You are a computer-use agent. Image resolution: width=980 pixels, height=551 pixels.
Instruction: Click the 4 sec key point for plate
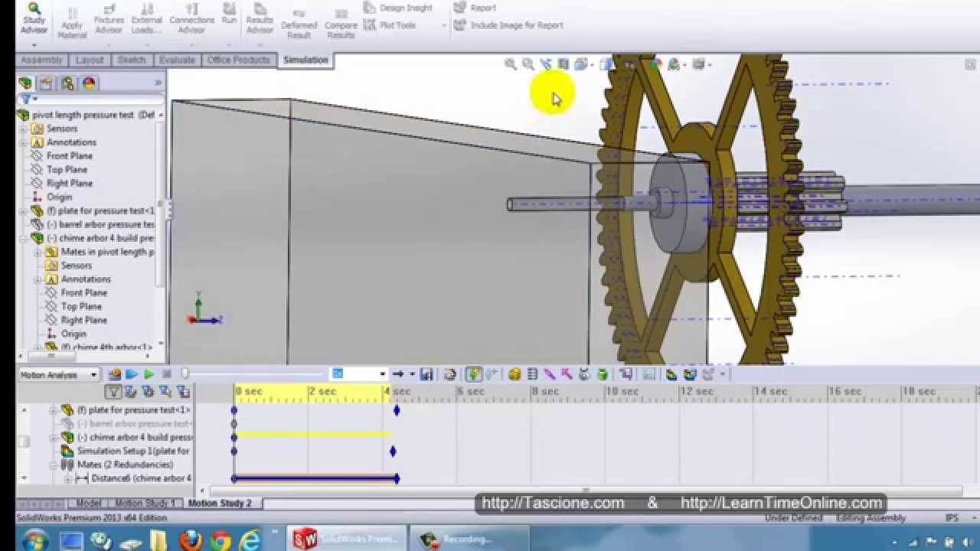click(x=397, y=410)
